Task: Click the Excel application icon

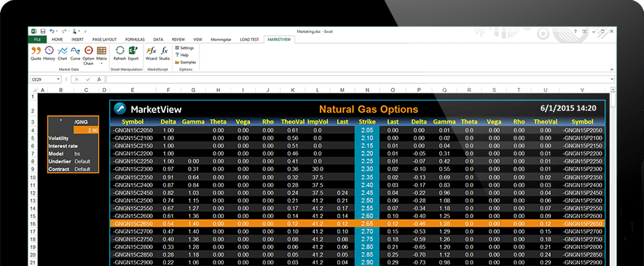Action: [34, 31]
